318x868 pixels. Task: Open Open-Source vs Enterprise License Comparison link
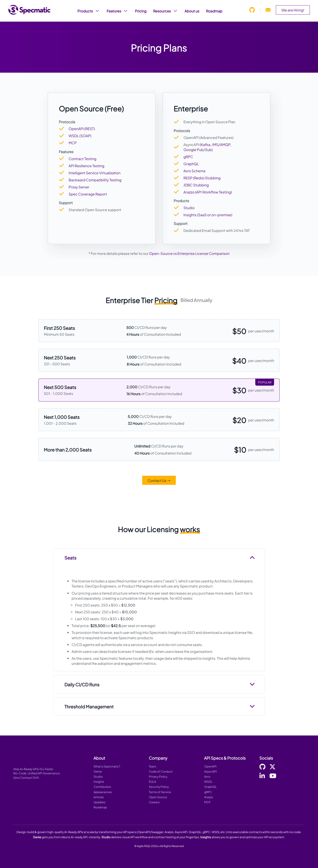tap(189, 254)
